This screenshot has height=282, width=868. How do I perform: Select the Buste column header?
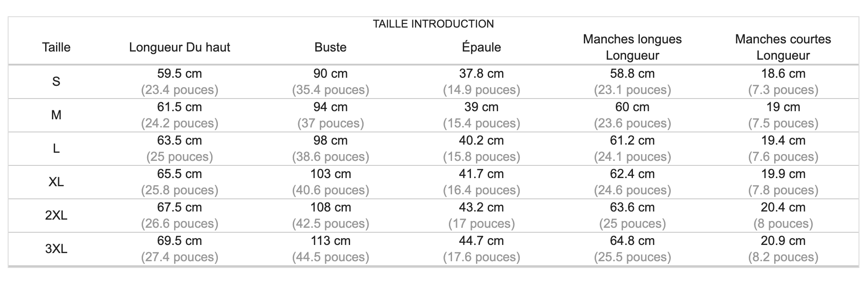tap(330, 47)
